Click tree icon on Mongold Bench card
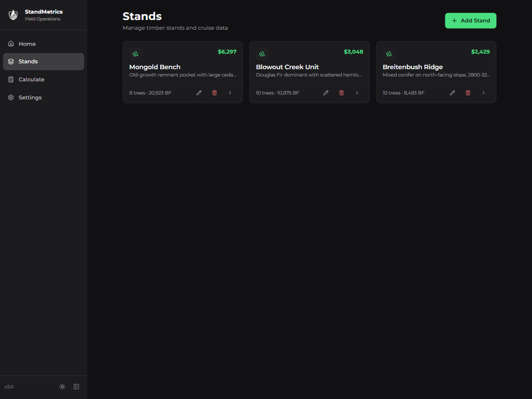This screenshot has width=532, height=399. [135, 54]
